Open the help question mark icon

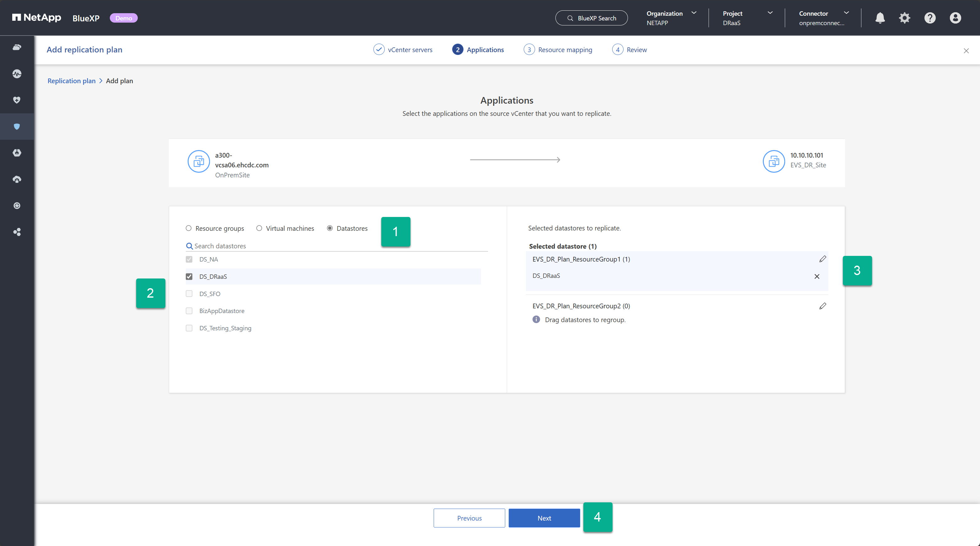pos(930,18)
